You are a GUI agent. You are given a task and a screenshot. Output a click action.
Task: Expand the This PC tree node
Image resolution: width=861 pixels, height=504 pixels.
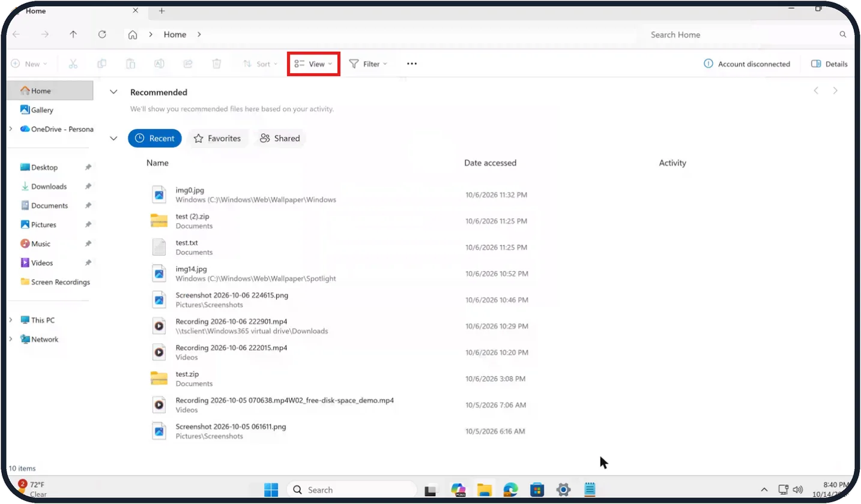(11, 320)
